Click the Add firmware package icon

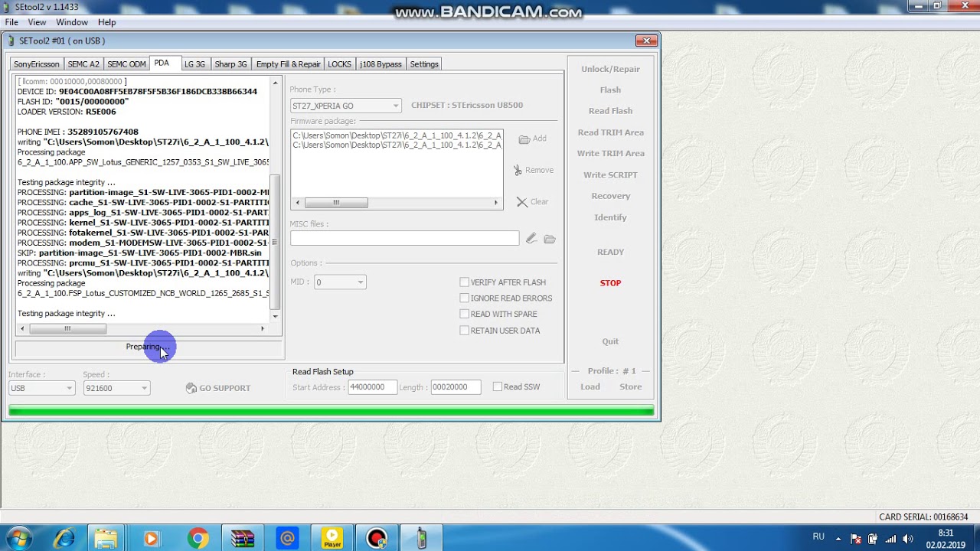(524, 139)
